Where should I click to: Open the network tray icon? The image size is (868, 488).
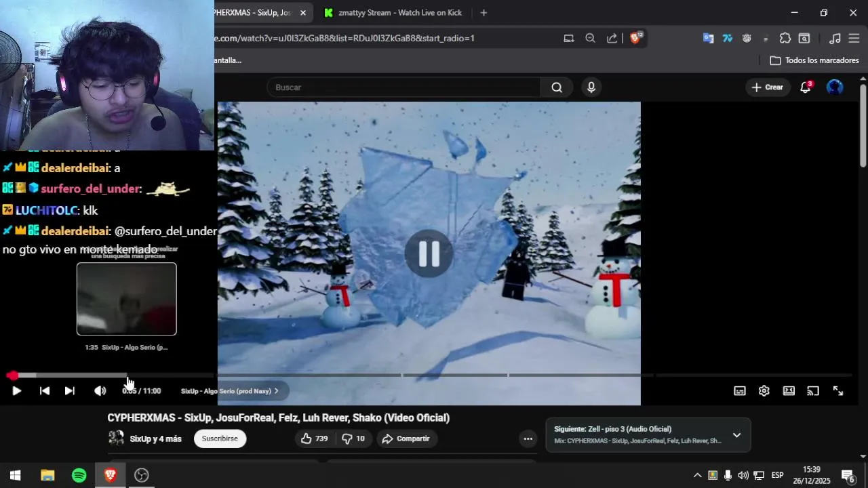pyautogui.click(x=759, y=475)
